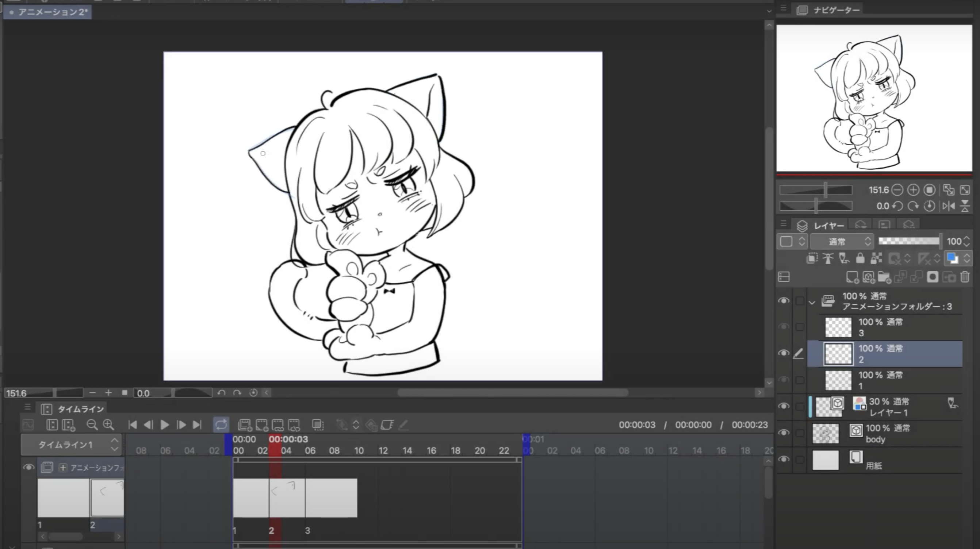Viewport: 980px width, 549px height.
Task: Hide the body layer with its eye icon
Action: (x=783, y=433)
